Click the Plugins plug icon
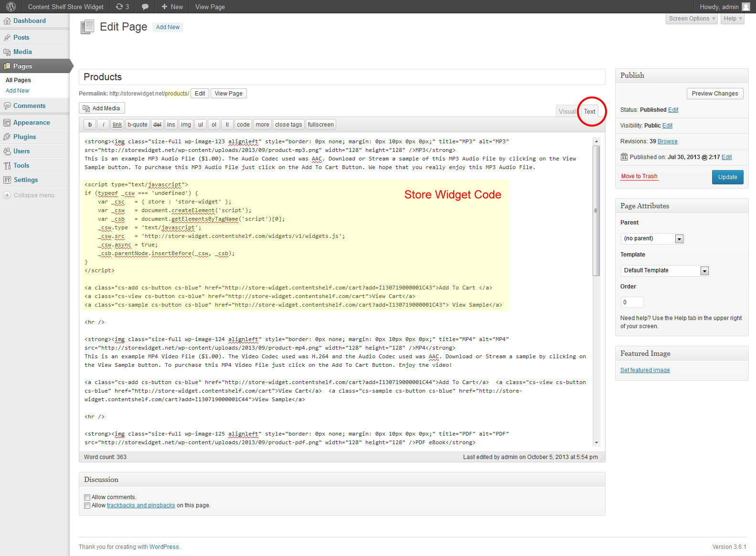756x556 pixels. tap(7, 137)
